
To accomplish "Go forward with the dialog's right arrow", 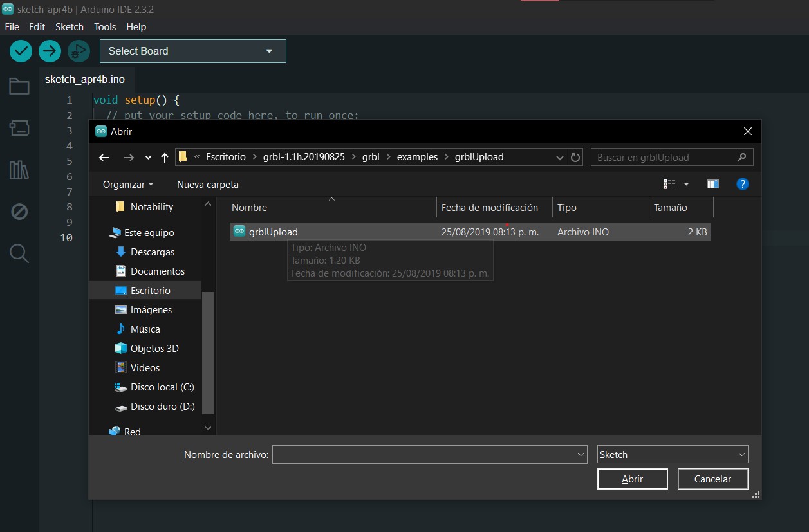I will tap(129, 158).
